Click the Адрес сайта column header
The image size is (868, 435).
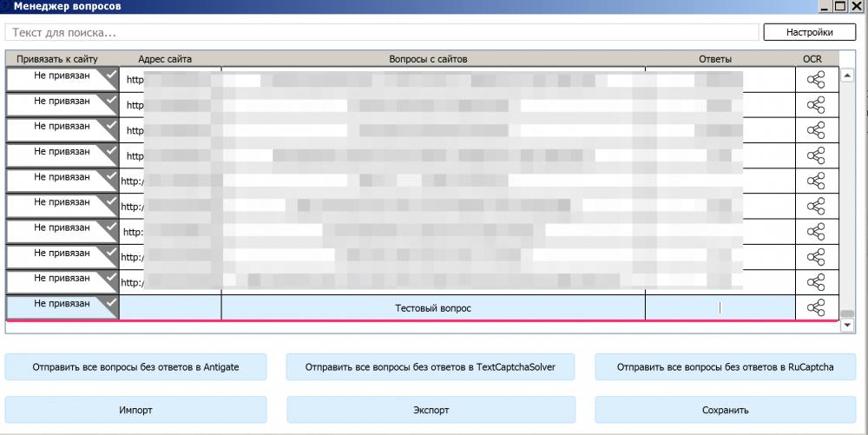pos(165,59)
